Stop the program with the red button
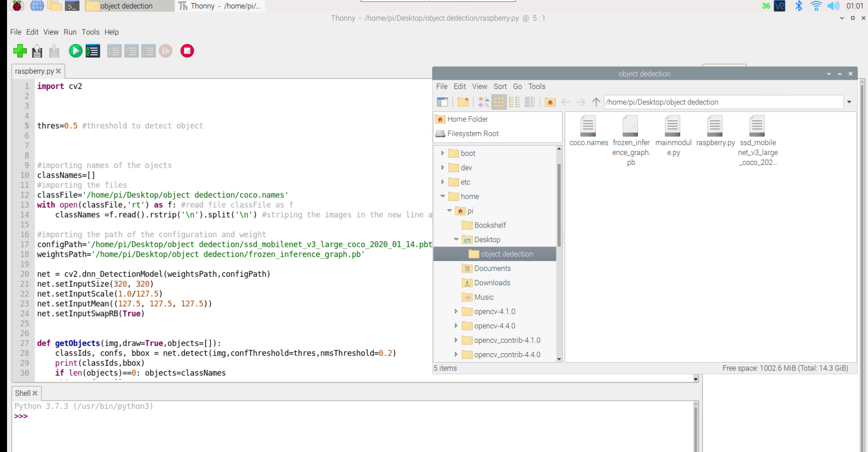Viewport: 868px width, 452px height. coord(187,51)
